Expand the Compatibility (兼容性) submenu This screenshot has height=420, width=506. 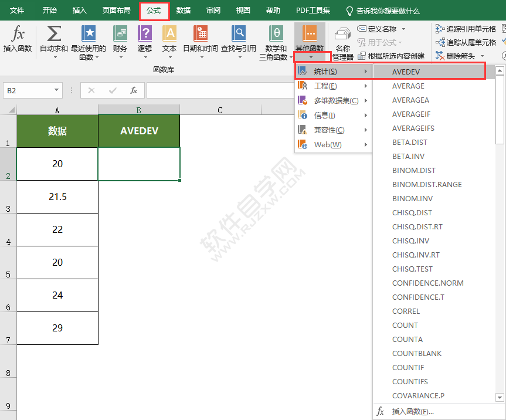point(334,130)
